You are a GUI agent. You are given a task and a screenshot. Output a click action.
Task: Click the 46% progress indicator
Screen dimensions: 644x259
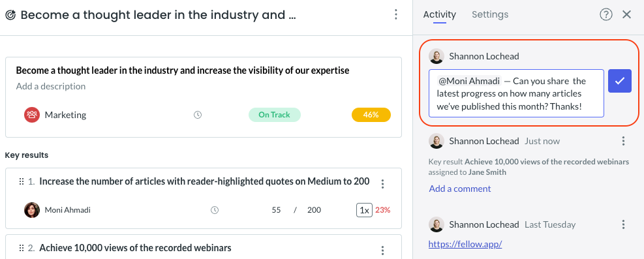coord(371,115)
